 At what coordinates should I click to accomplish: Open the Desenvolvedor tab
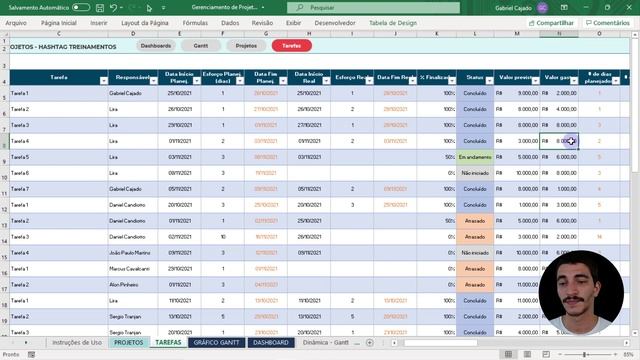(335, 23)
